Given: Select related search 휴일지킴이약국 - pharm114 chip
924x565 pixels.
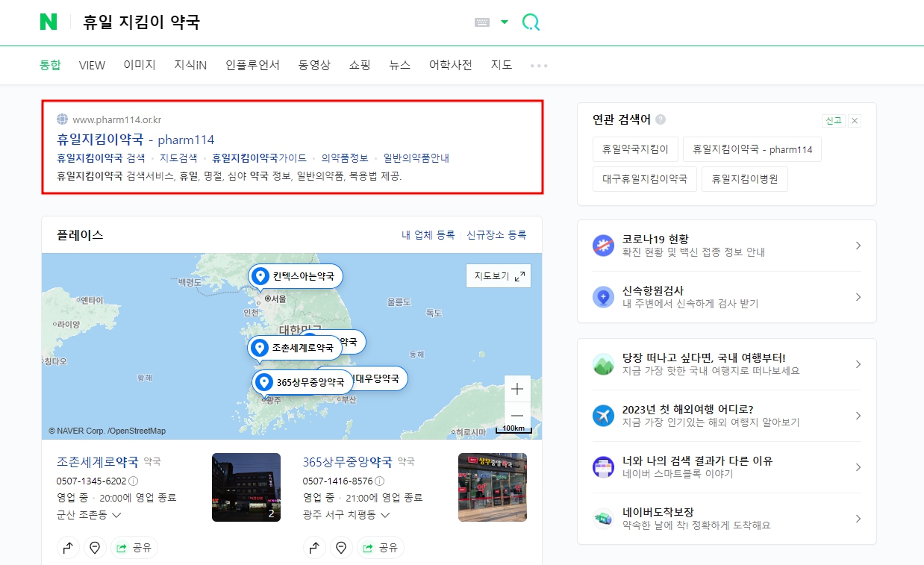Looking at the screenshot, I should (x=752, y=149).
